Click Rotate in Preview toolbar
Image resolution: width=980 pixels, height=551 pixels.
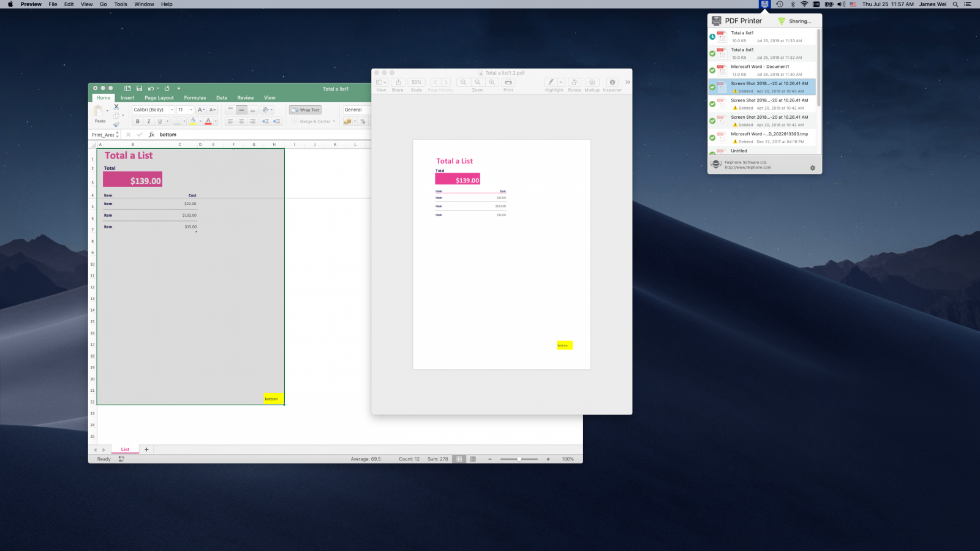575,82
